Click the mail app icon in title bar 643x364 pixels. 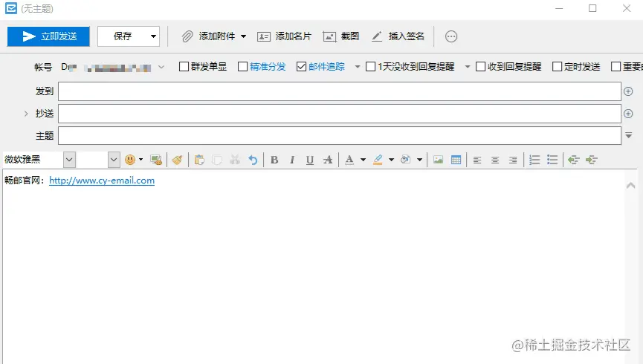tap(11, 8)
